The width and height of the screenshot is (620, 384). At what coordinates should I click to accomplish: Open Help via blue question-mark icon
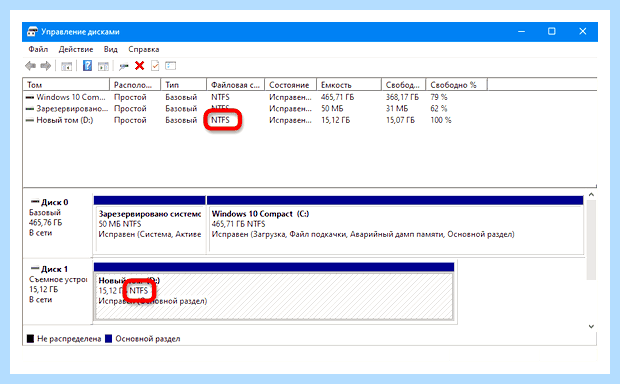[87, 66]
